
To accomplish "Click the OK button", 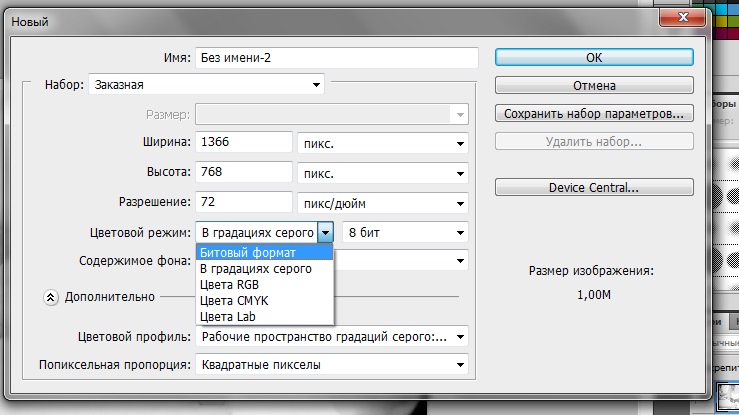I will click(594, 58).
